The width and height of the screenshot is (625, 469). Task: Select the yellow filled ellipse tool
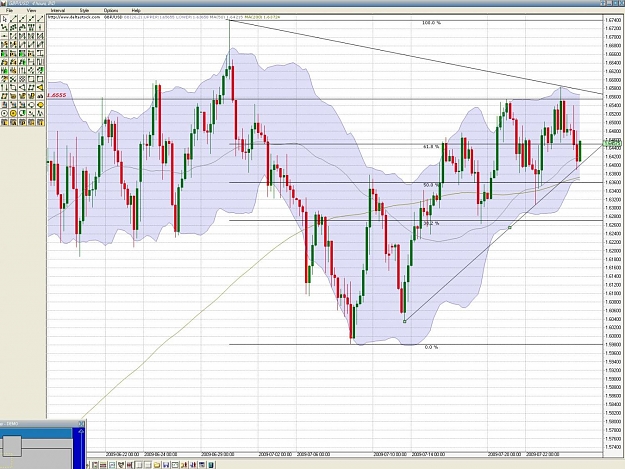(x=40, y=105)
